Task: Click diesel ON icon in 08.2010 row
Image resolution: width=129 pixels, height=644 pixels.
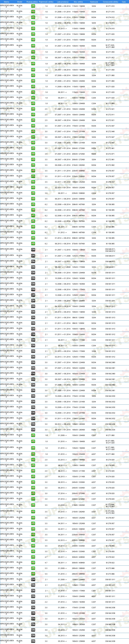Action: coord(33,312)
